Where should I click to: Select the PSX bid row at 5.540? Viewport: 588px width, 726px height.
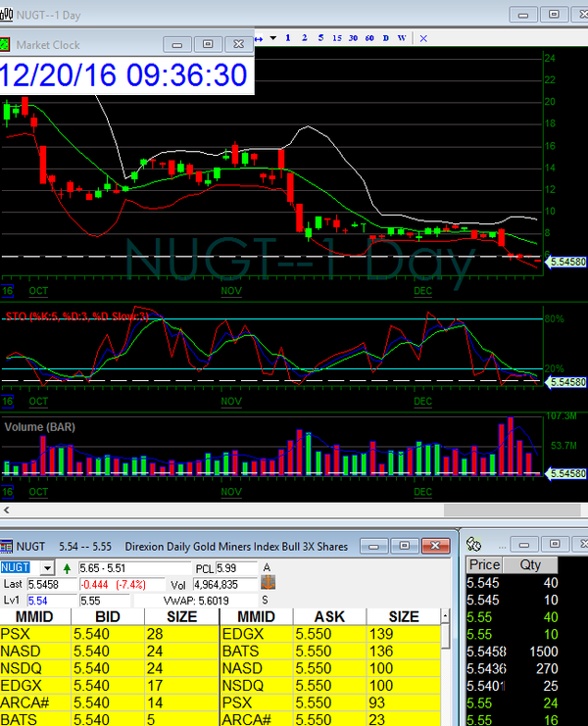108,635
